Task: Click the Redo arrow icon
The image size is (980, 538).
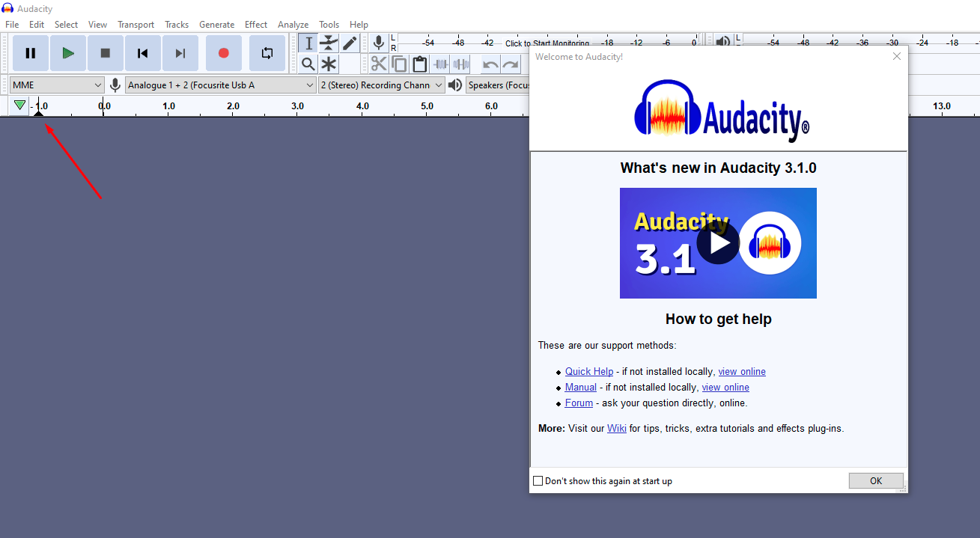Action: pos(511,64)
